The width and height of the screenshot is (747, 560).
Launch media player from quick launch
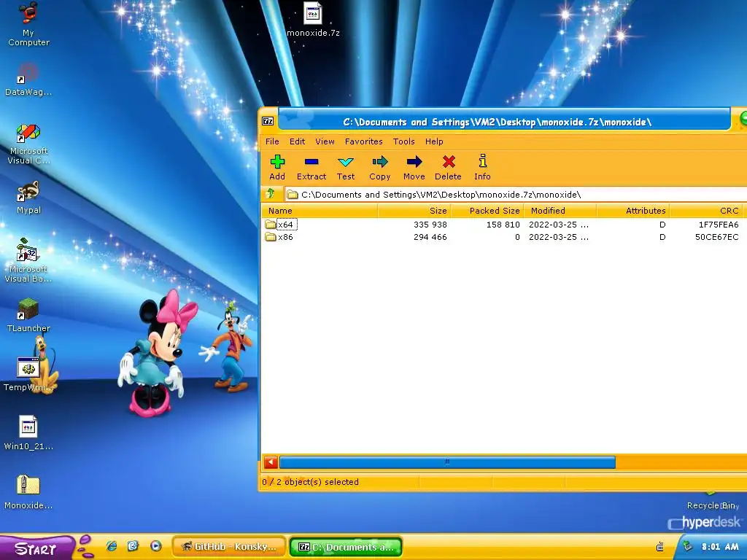coord(156,546)
